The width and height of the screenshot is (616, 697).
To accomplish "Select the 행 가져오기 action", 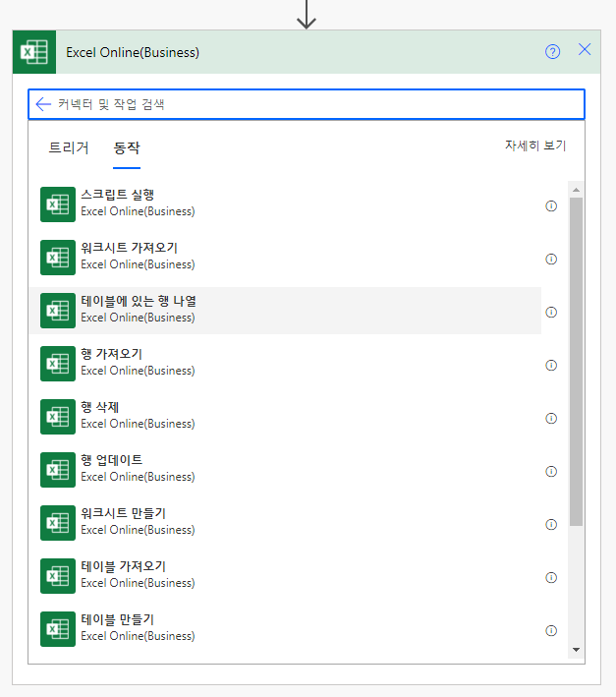I will 285,364.
